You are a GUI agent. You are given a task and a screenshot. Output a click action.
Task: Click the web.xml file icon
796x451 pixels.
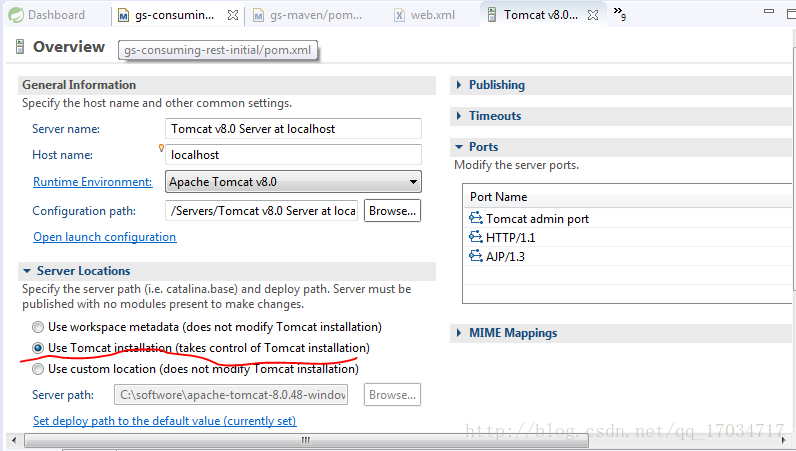tap(400, 16)
